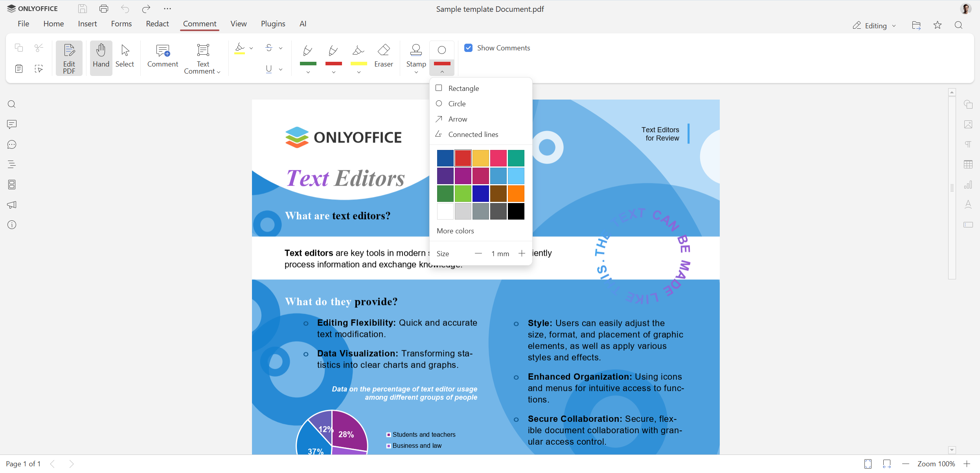
Task: Click the Print icon in the title bar
Action: (104, 9)
